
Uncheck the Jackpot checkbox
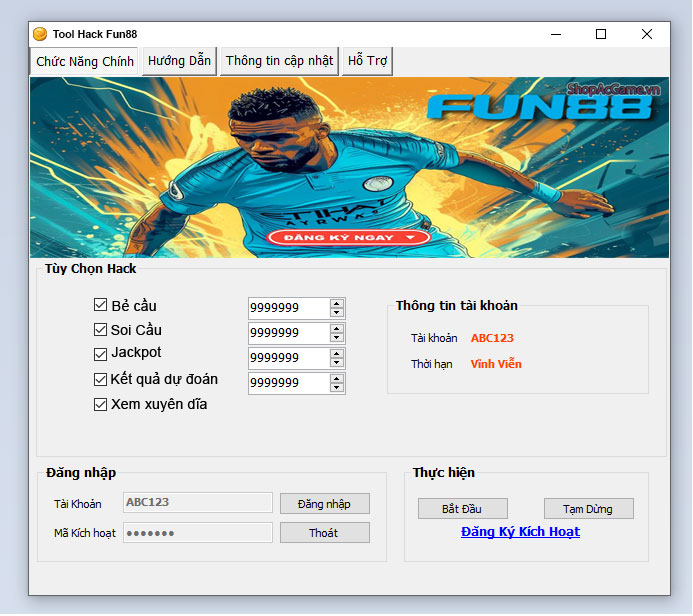click(x=100, y=354)
